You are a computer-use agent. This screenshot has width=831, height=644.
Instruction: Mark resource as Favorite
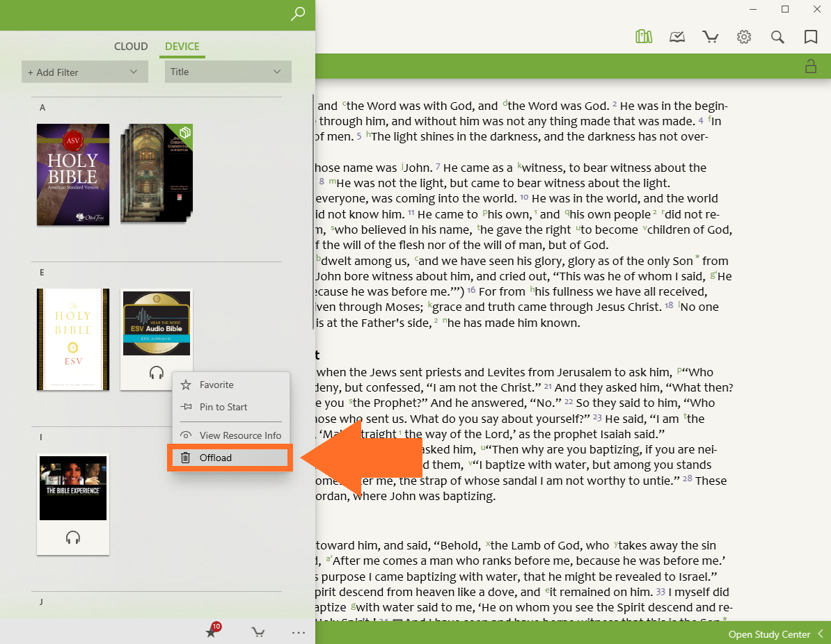pyautogui.click(x=216, y=385)
